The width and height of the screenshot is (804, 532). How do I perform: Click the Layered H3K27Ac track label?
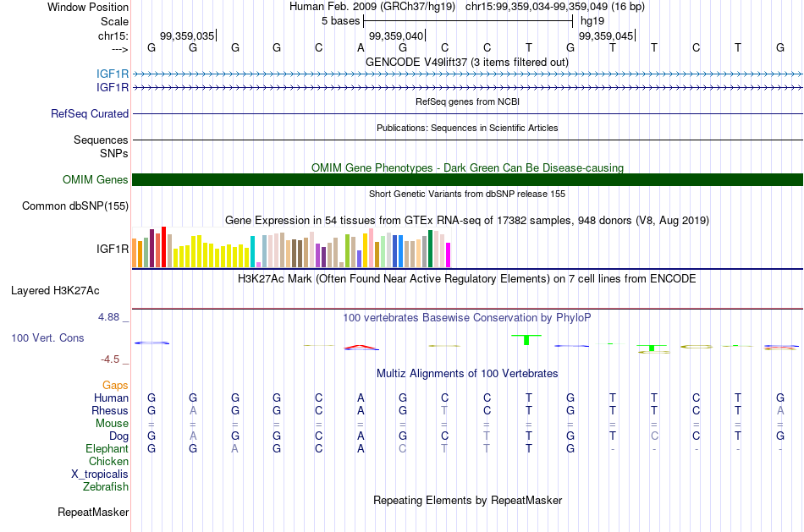(x=55, y=291)
